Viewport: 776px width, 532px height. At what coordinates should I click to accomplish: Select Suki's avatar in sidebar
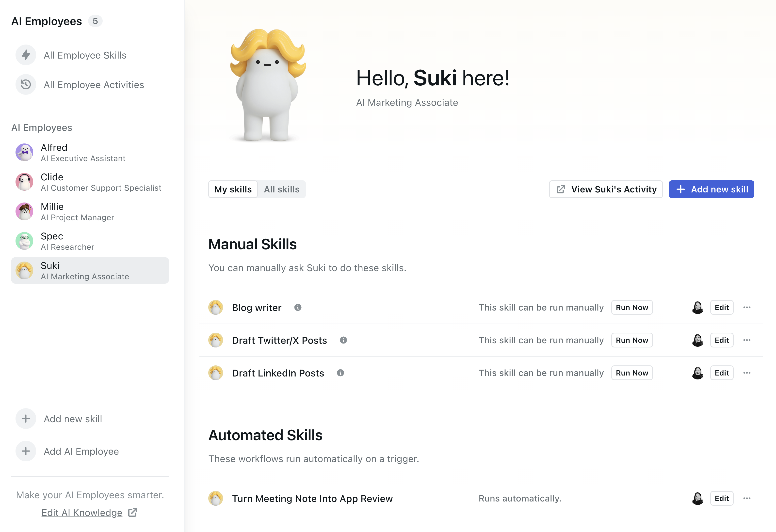click(x=24, y=271)
